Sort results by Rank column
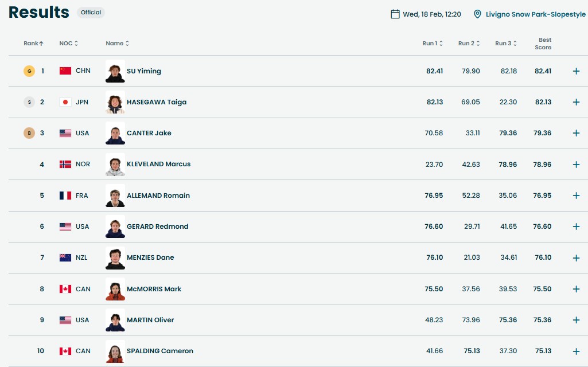 [33, 44]
